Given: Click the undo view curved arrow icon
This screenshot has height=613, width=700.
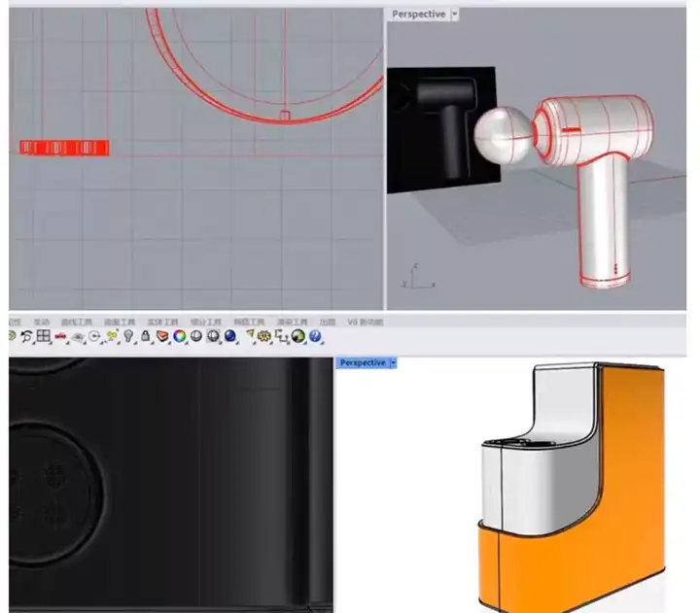Looking at the screenshot, I should pyautogui.click(x=26, y=336).
